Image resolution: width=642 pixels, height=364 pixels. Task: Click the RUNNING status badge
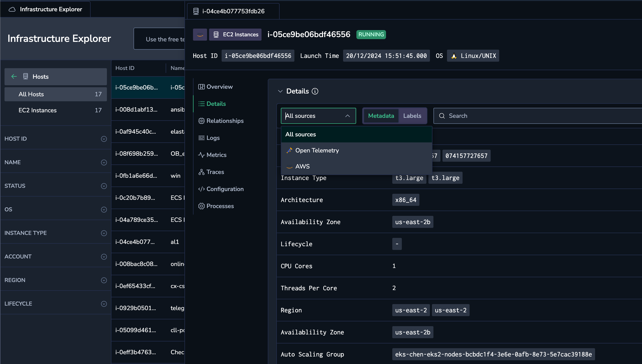(371, 35)
